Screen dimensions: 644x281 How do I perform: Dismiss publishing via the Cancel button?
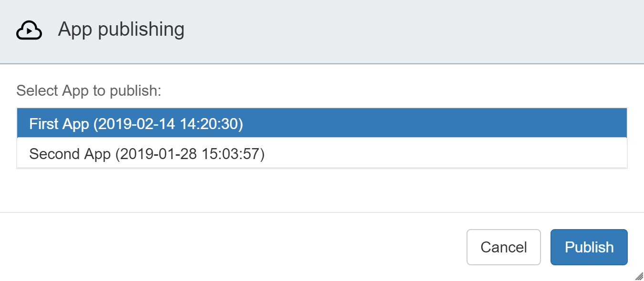pos(503,247)
